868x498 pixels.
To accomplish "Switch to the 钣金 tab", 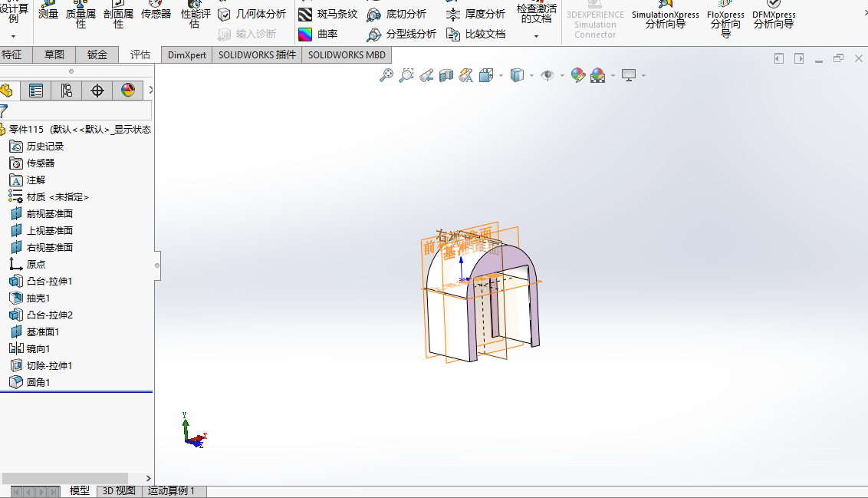I will pyautogui.click(x=97, y=54).
